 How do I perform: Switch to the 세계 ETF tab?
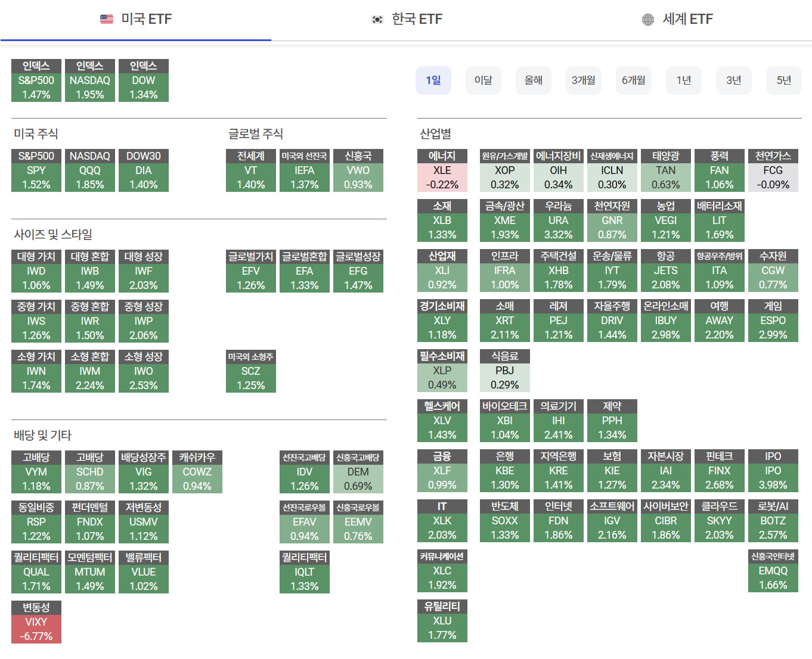tap(677, 20)
